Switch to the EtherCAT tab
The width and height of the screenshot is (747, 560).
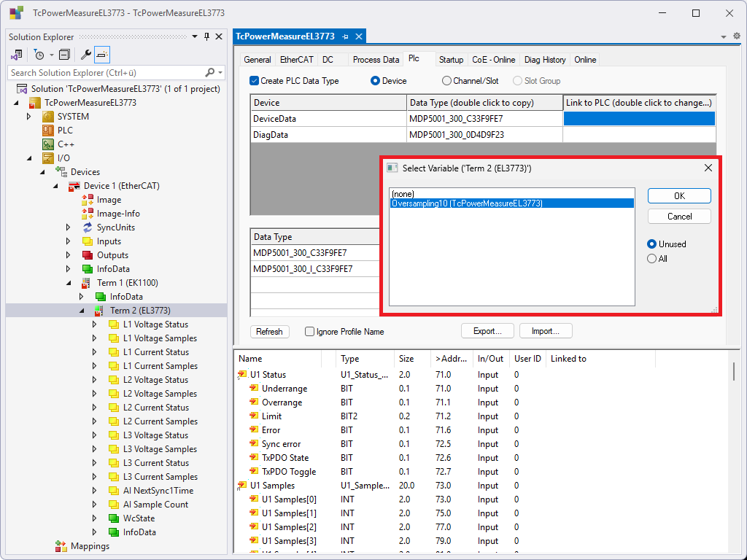[296, 60]
